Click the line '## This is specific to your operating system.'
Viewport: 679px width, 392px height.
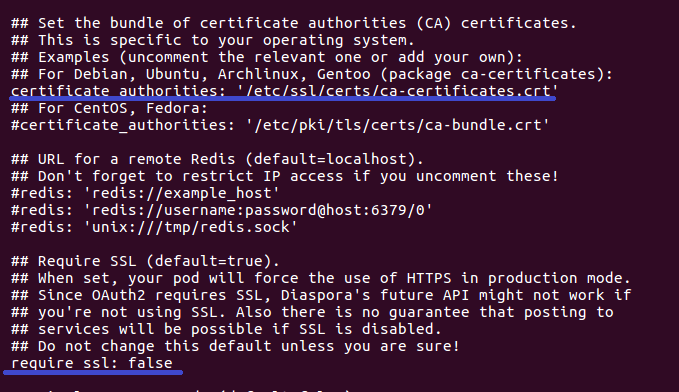(x=213, y=40)
